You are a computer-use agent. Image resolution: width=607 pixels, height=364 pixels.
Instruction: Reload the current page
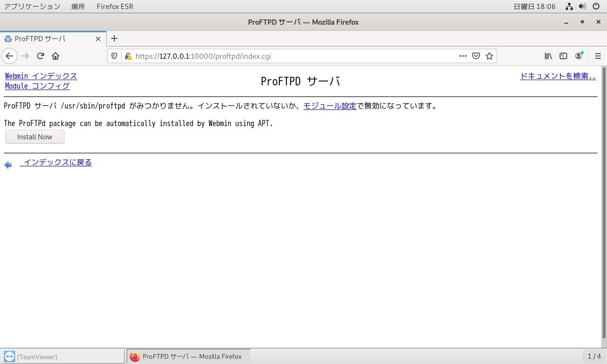pyautogui.click(x=40, y=56)
